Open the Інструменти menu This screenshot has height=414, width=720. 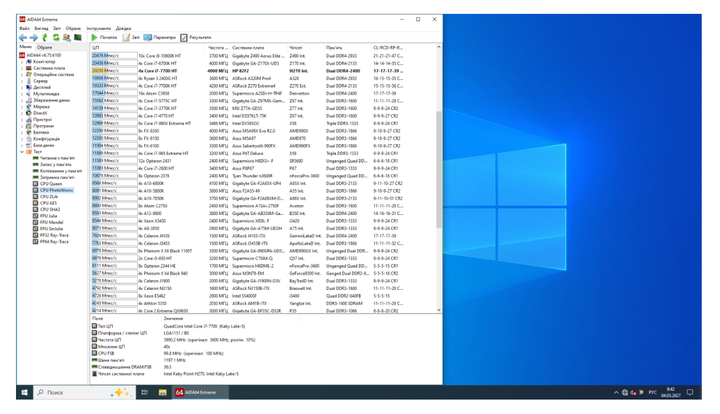[x=99, y=28]
